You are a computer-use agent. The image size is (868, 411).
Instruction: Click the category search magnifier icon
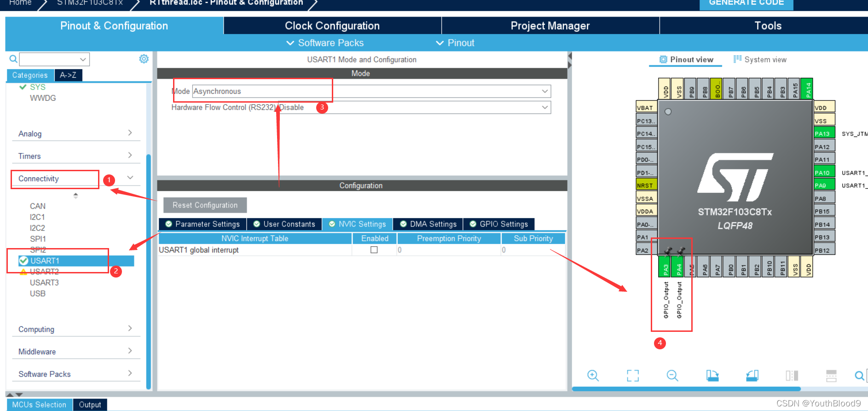(x=13, y=59)
